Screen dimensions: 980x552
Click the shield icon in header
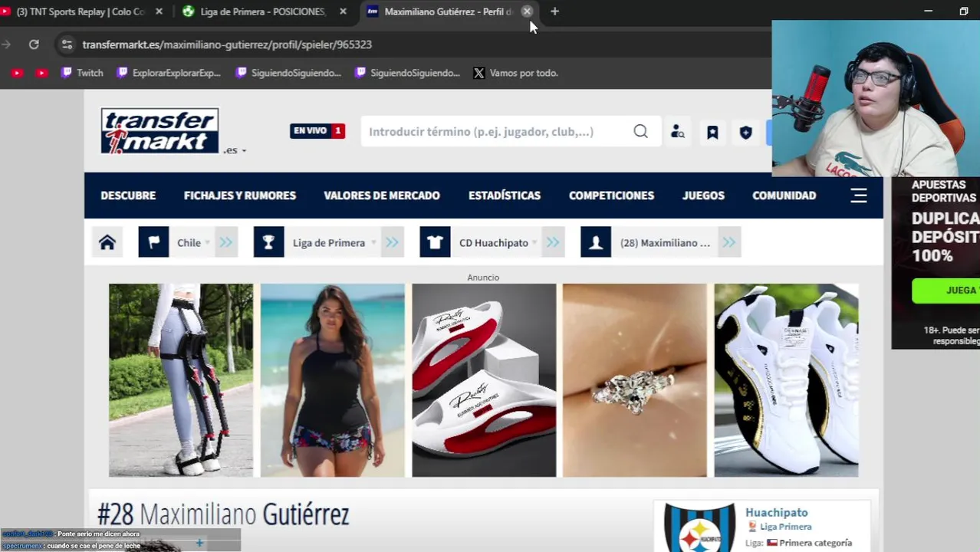(745, 132)
